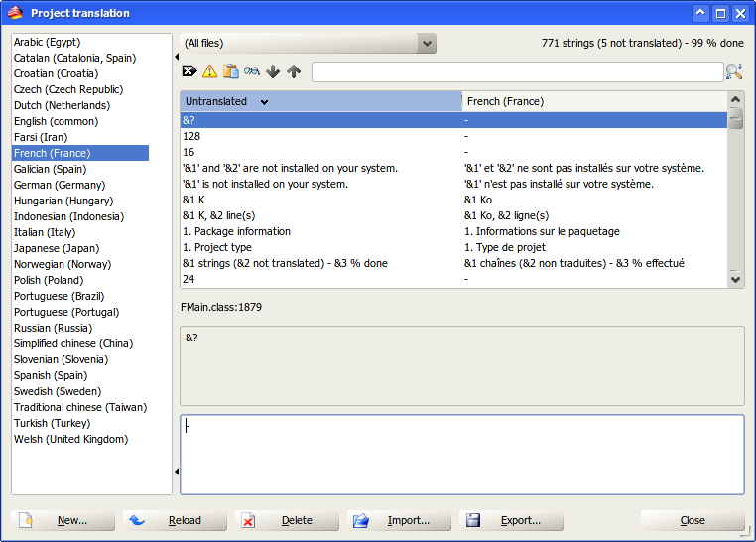Select the '1. Project type' row
Image resolution: width=756 pixels, height=542 pixels.
[x=453, y=248]
